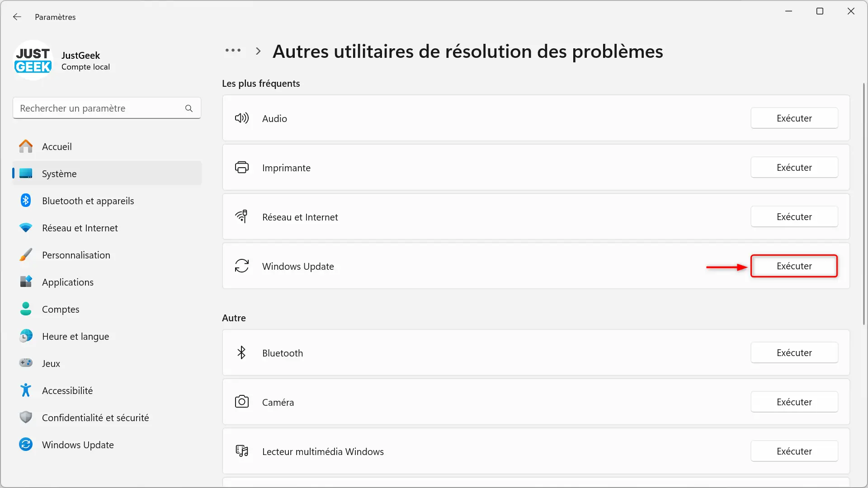The width and height of the screenshot is (868, 488).
Task: Click the Jeux gamepad icon
Action: (26, 363)
